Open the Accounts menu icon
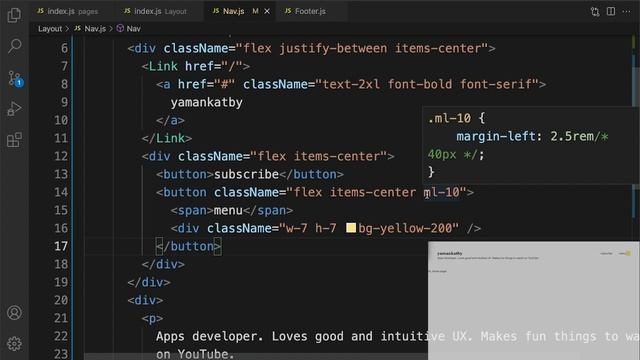This screenshot has height=360, width=640. click(x=14, y=313)
